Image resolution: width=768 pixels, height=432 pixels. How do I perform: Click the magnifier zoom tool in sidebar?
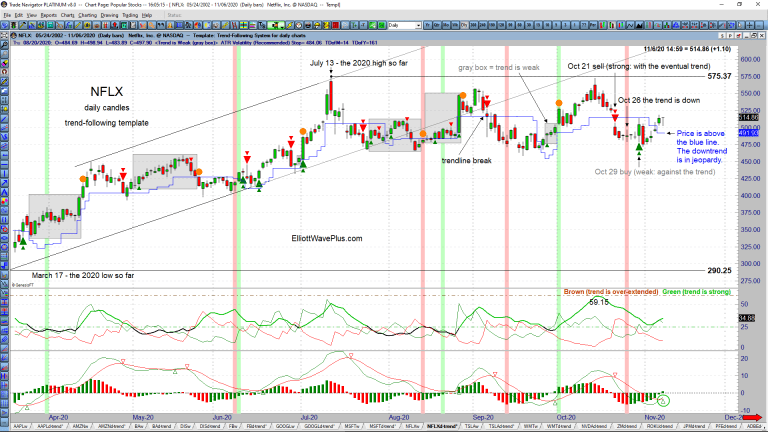[x=4, y=44]
